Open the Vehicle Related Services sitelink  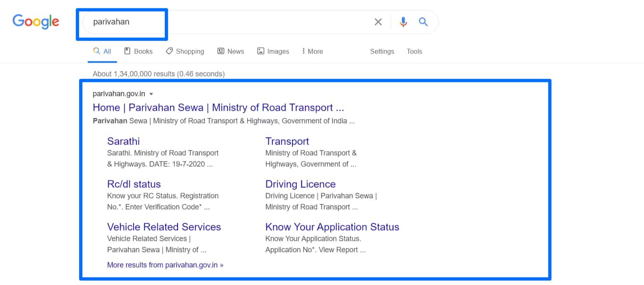click(x=164, y=227)
